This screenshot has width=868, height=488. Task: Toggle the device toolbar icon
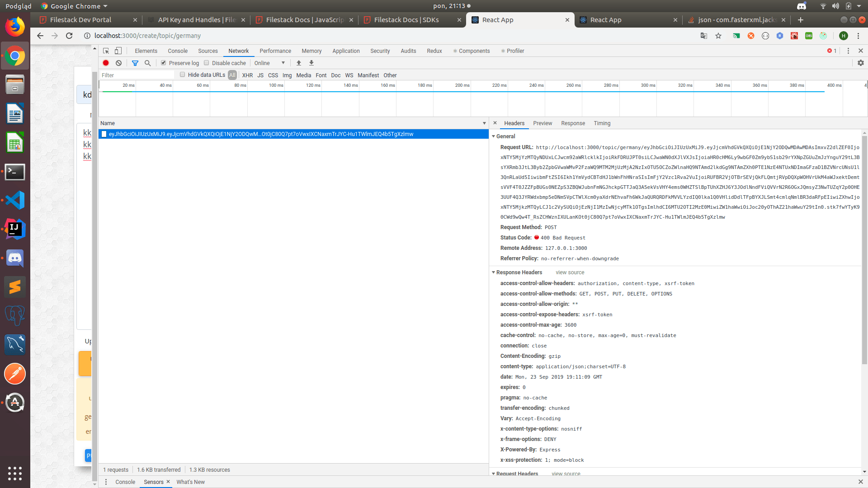coord(118,51)
